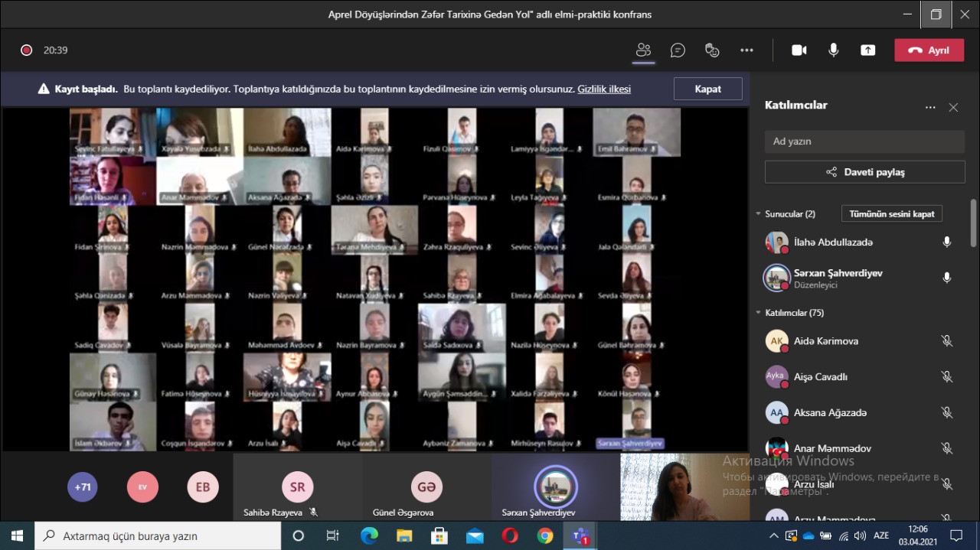Click Arzu İsalı's muted mic icon

tap(947, 484)
